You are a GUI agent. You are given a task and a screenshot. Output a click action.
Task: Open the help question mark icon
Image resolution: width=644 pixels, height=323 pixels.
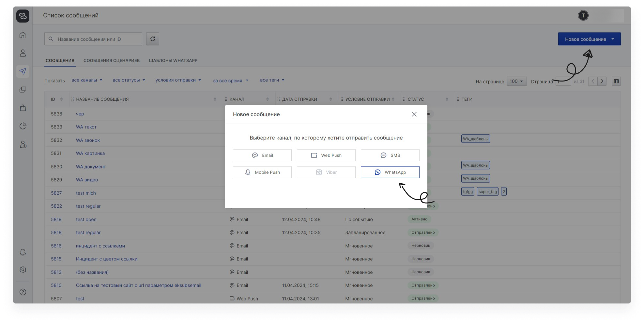coord(23,292)
